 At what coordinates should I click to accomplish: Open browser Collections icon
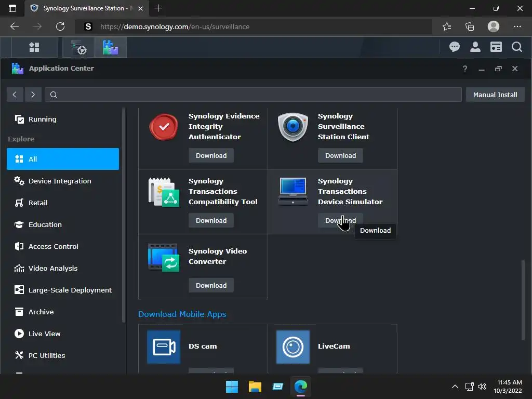click(470, 26)
